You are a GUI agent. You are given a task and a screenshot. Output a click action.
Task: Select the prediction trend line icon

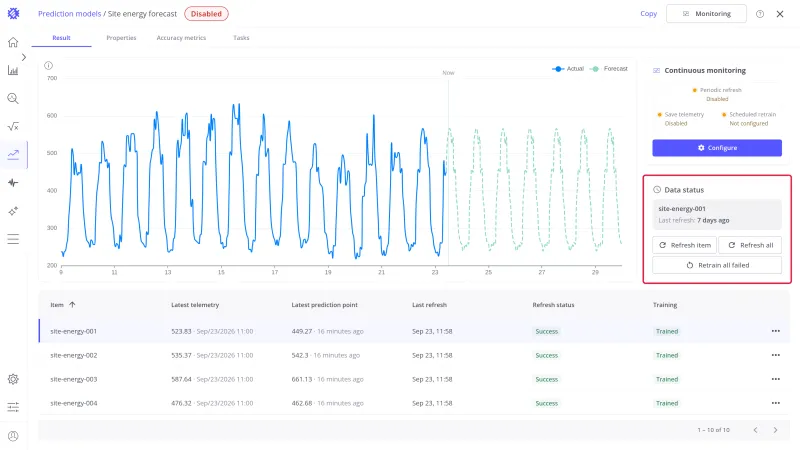pos(13,155)
